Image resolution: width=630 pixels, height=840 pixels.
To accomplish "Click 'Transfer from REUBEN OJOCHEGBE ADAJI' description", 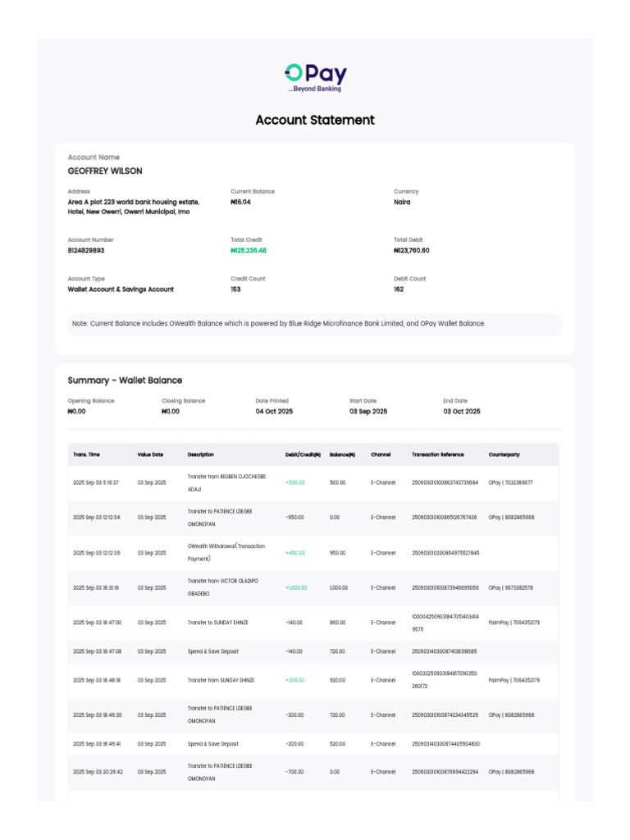I will click(x=226, y=482).
